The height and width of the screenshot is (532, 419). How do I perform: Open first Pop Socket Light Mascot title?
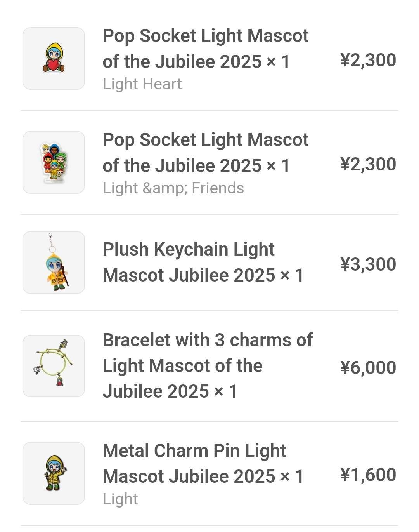[205, 49]
